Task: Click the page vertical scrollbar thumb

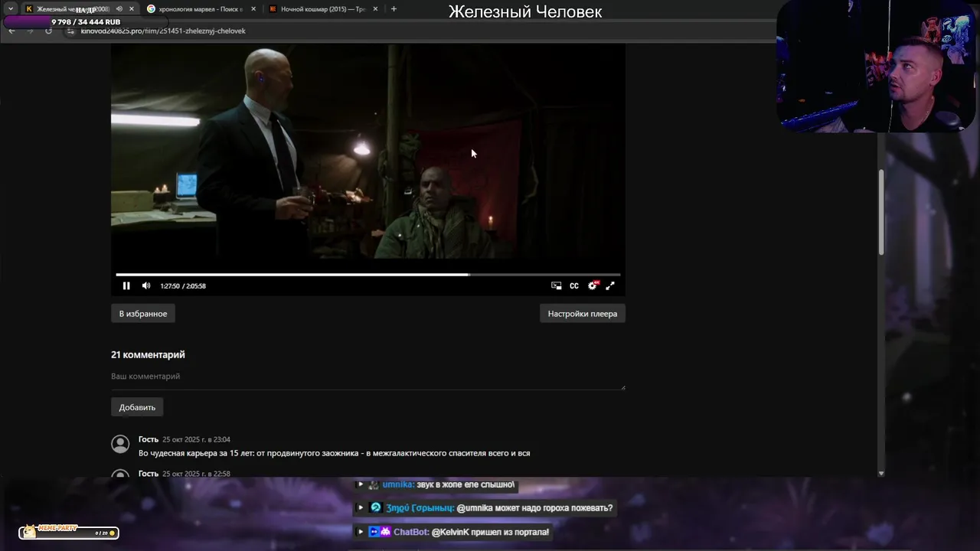Action: pos(881,213)
